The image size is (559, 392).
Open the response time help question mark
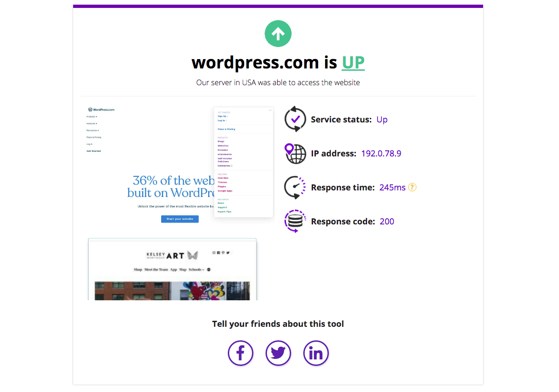point(412,187)
